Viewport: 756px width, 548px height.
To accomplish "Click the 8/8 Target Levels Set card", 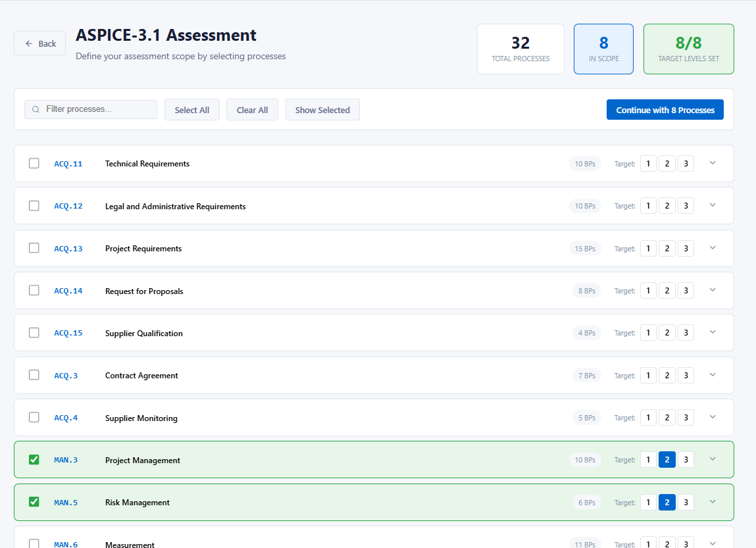I will (688, 49).
